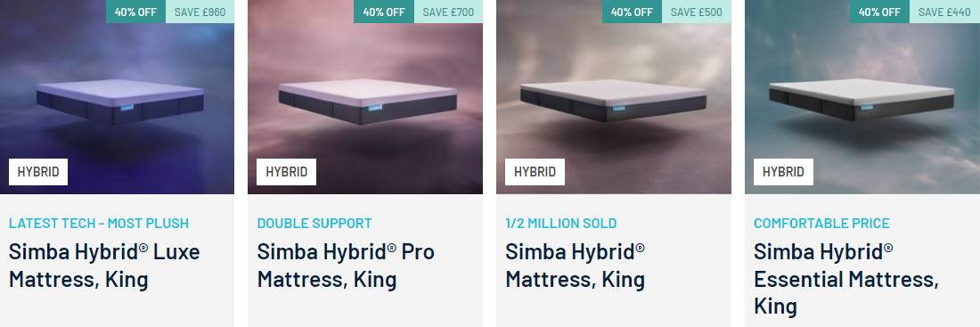
Task: Open the Simba Hybrid Luxe mattress image
Action: pyautogui.click(x=117, y=97)
